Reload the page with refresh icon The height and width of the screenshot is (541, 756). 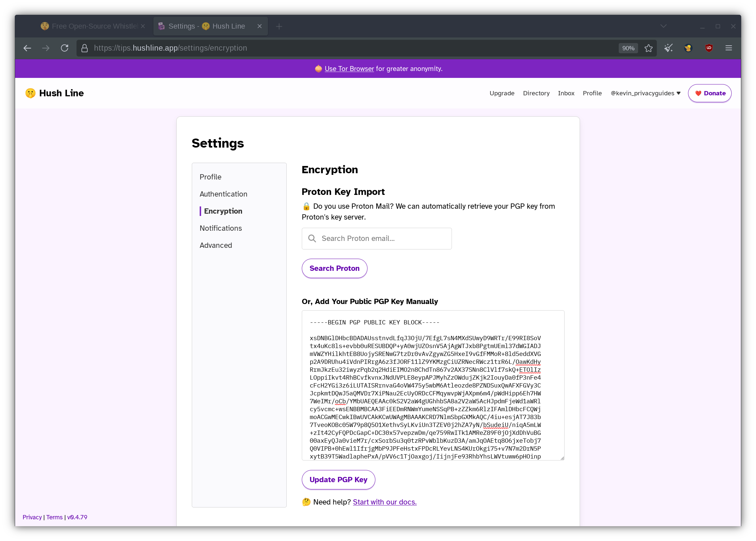[65, 48]
